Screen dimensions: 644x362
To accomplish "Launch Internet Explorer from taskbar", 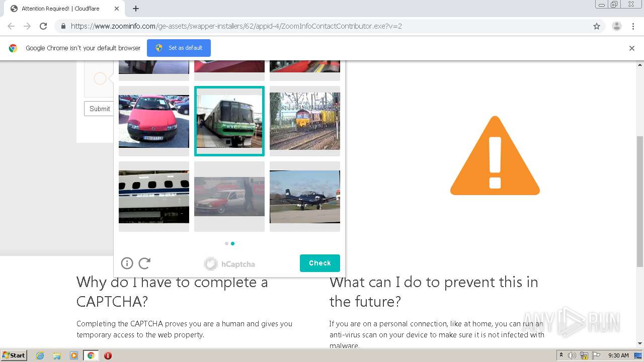I will (40, 355).
